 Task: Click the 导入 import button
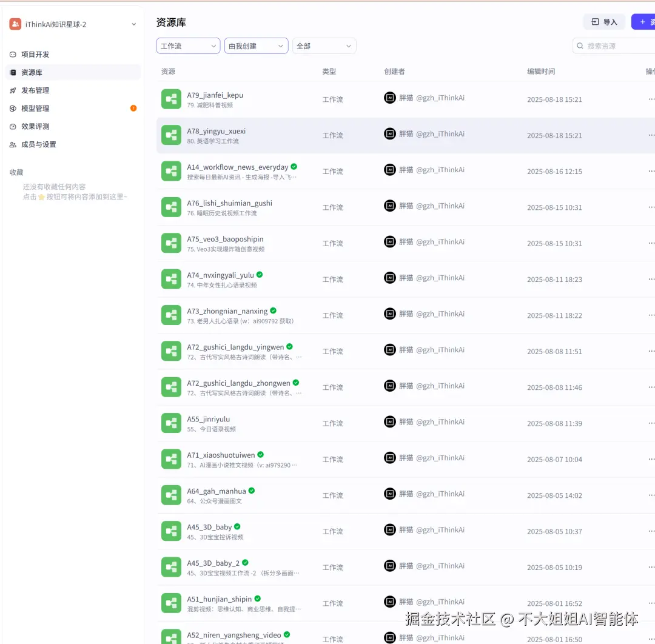[604, 21]
